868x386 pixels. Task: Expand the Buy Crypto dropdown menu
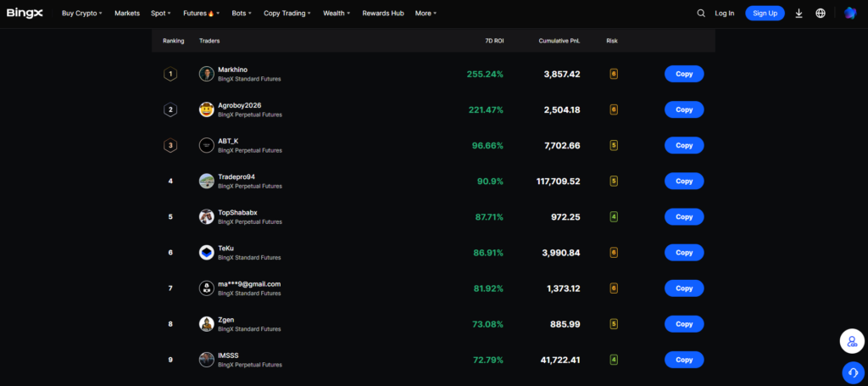click(x=82, y=14)
